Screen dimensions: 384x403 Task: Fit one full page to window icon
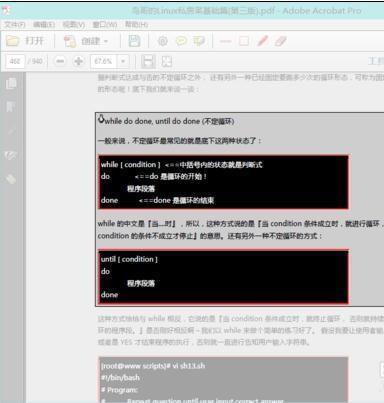point(167,61)
